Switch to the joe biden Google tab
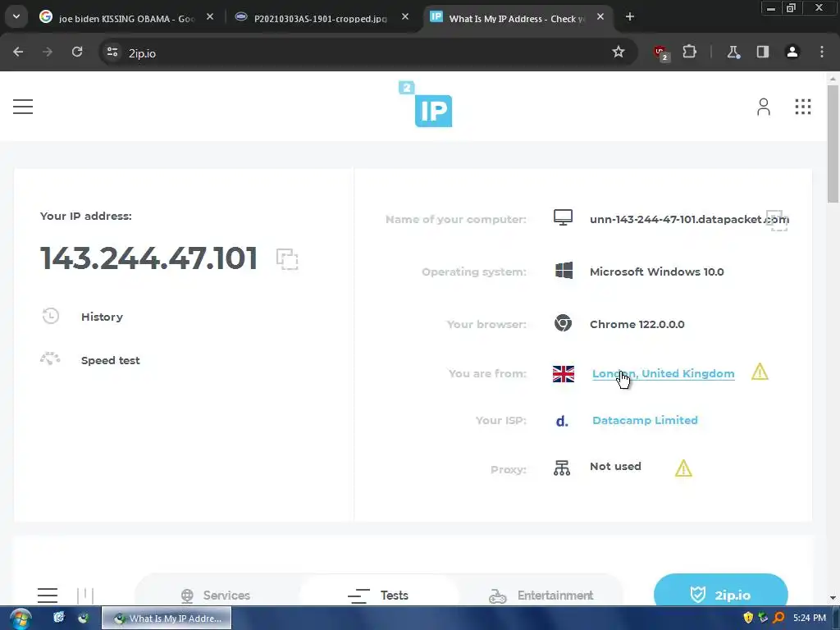Image resolution: width=840 pixels, height=630 pixels. pyautogui.click(x=126, y=18)
